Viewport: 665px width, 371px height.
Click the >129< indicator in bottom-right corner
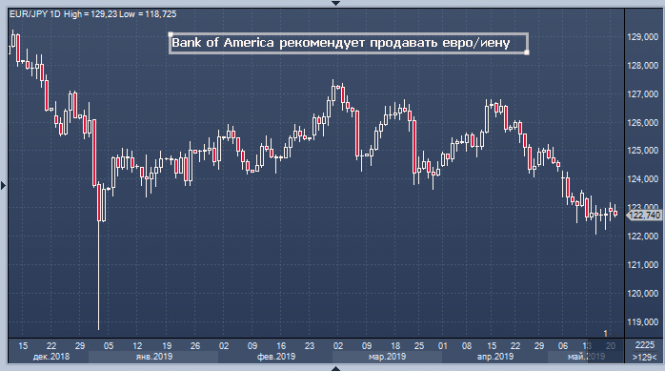[645, 357]
